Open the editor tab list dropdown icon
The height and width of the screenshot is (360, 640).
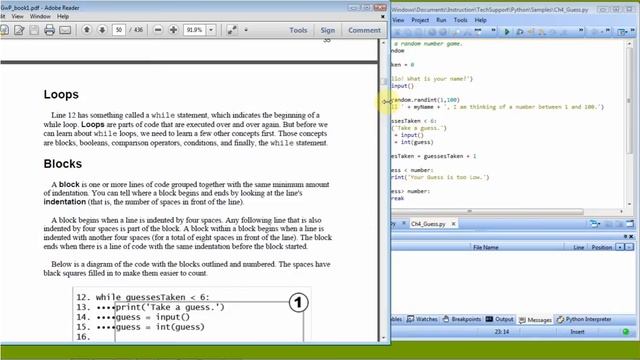click(594, 224)
